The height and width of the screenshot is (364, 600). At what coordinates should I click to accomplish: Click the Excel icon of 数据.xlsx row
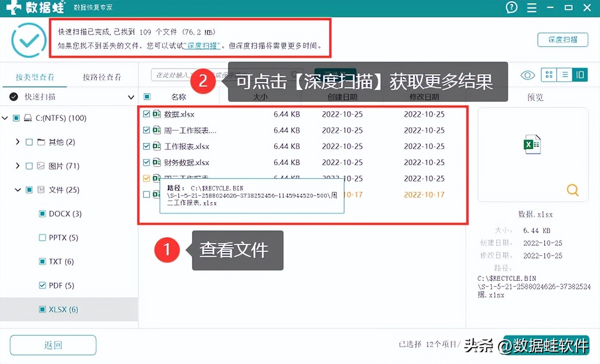click(157, 114)
